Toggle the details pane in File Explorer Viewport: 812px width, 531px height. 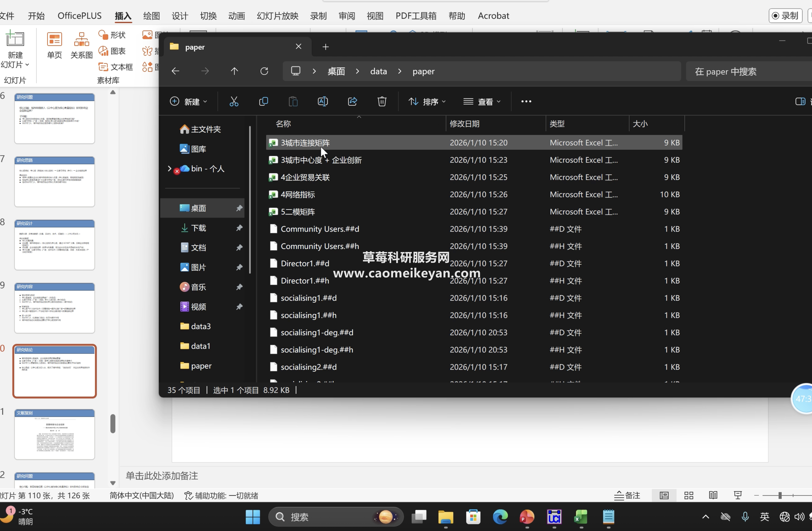click(x=800, y=101)
